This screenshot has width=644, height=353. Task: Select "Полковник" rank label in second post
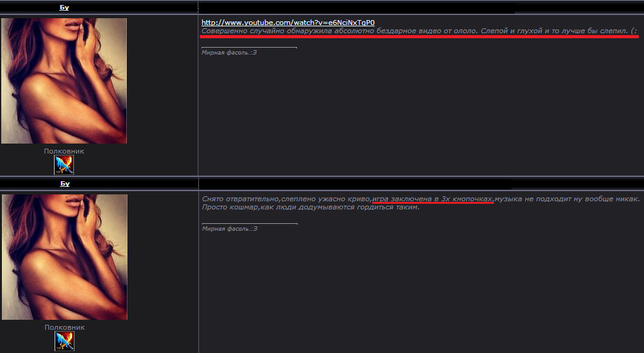pyautogui.click(x=64, y=327)
